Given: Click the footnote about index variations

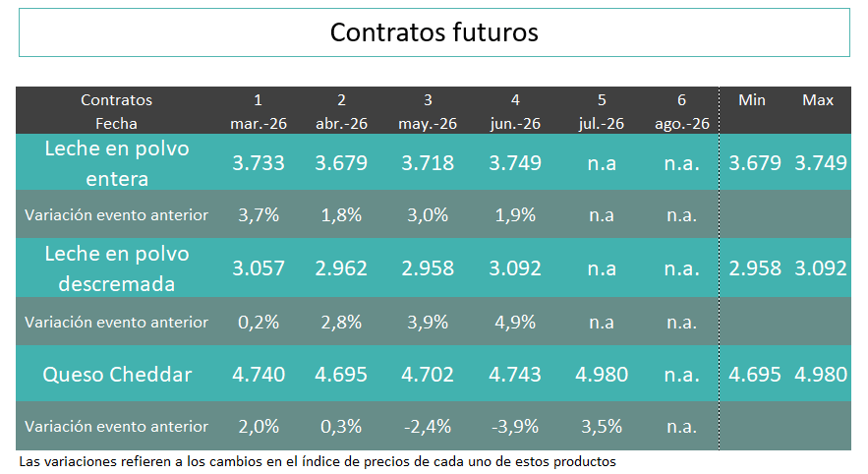Looking at the screenshot, I should tap(318, 461).
